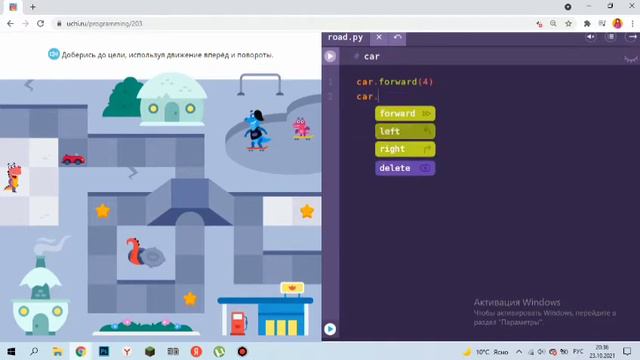640x360 pixels.
Task: Open File Explorer from the taskbar
Action: tap(57, 351)
